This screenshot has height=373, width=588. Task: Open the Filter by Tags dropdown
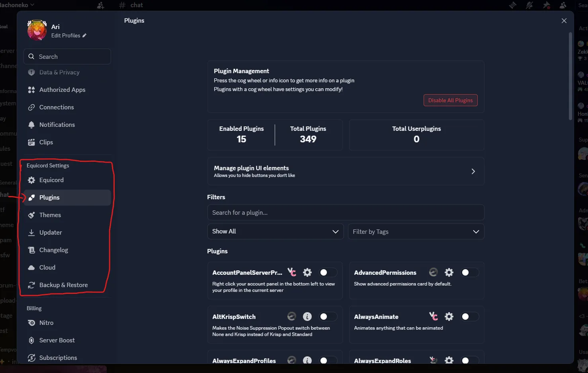(416, 231)
